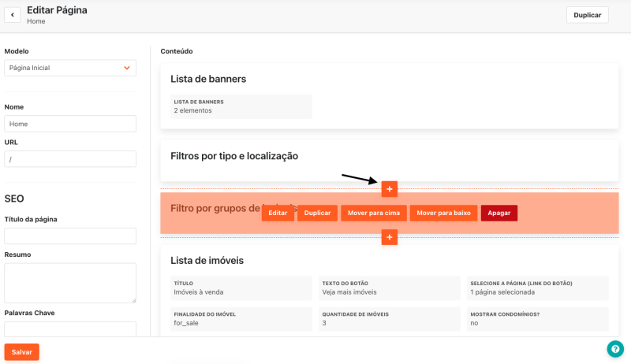
Task: Save the page with Salvar
Action: (x=22, y=352)
